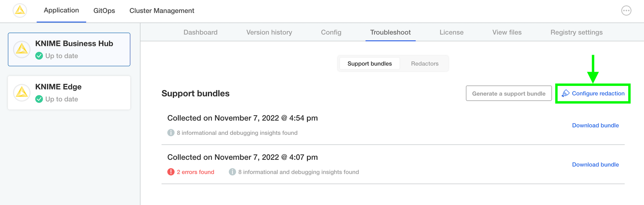The width and height of the screenshot is (644, 205).
Task: Click the KNIME Business Hub app icon
Action: [22, 50]
